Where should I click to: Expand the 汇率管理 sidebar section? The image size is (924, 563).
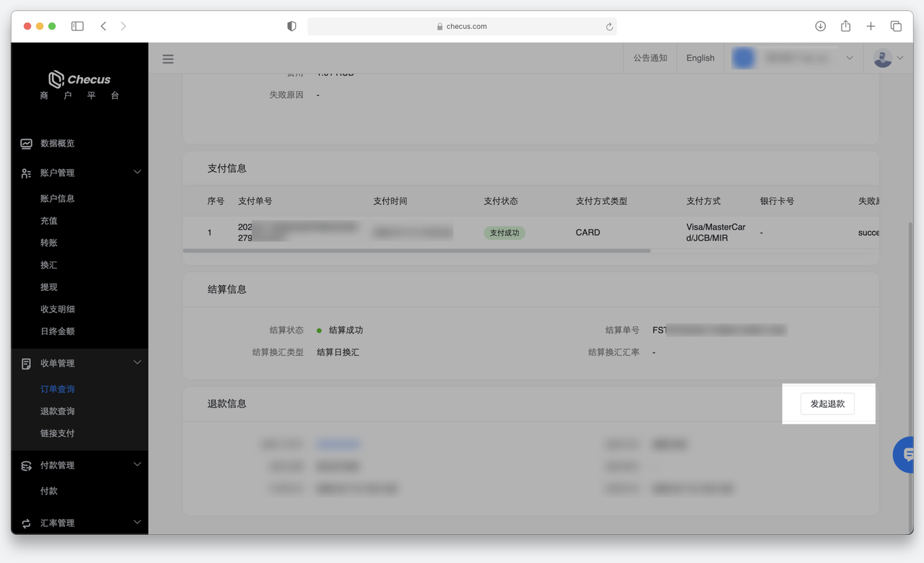point(137,523)
